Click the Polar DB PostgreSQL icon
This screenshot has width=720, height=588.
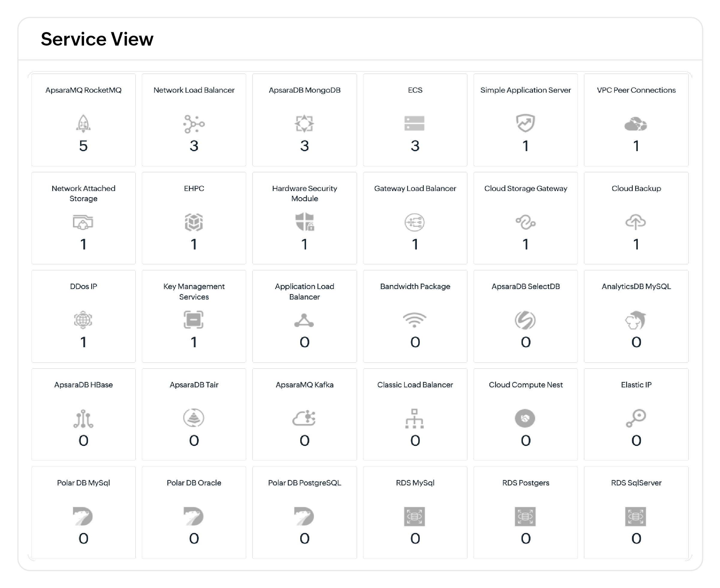pos(304,516)
